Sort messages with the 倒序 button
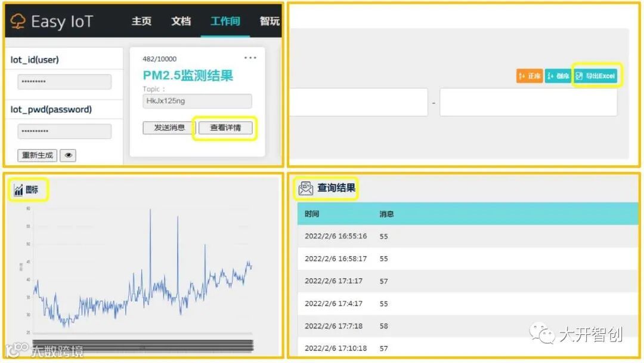The width and height of the screenshot is (644, 363). tap(558, 76)
